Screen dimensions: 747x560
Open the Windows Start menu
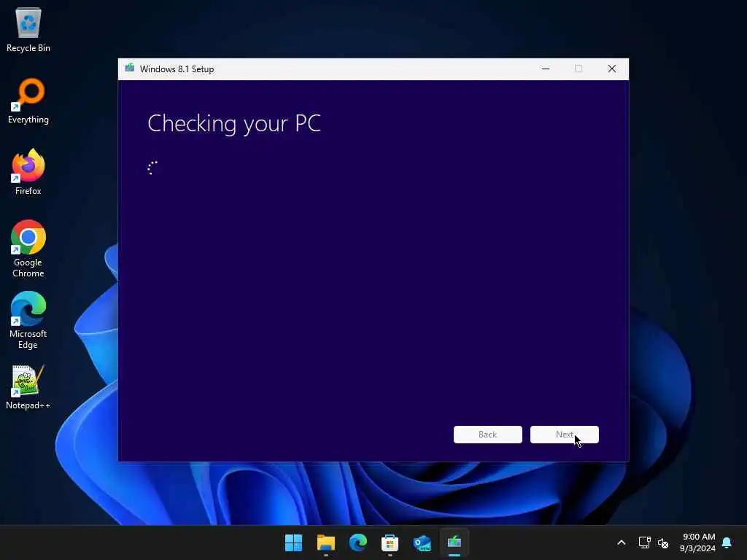coord(293,542)
